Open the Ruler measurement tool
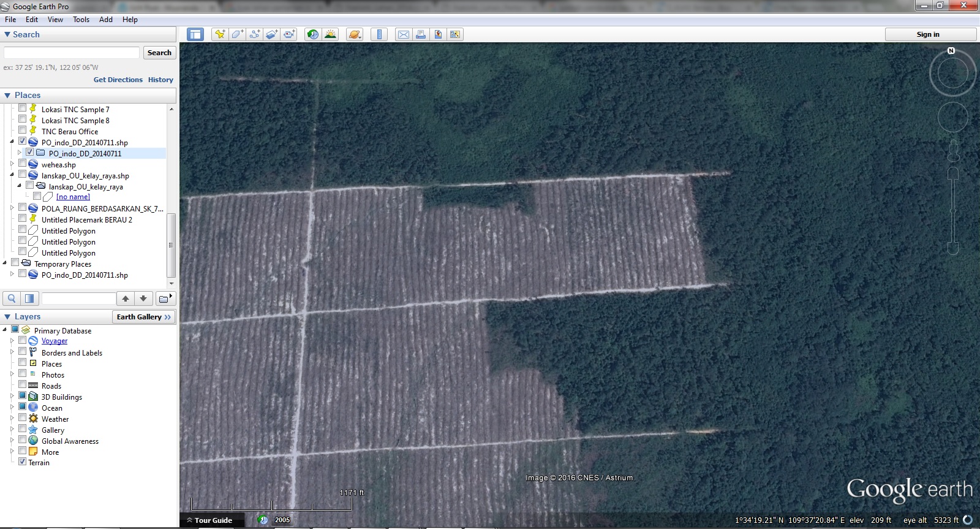 click(379, 34)
